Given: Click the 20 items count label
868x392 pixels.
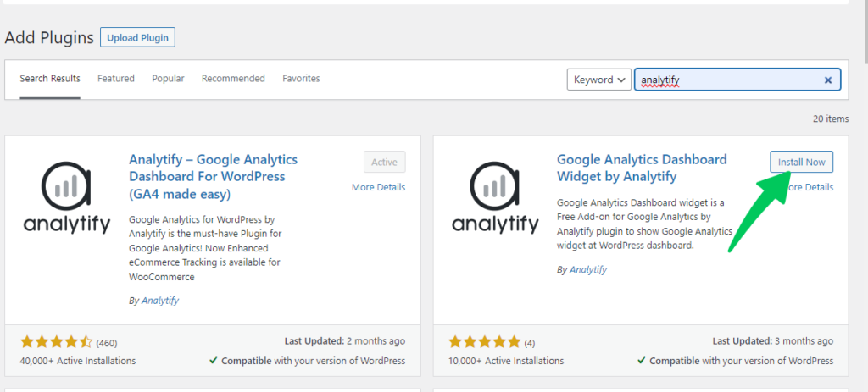Looking at the screenshot, I should [x=831, y=119].
